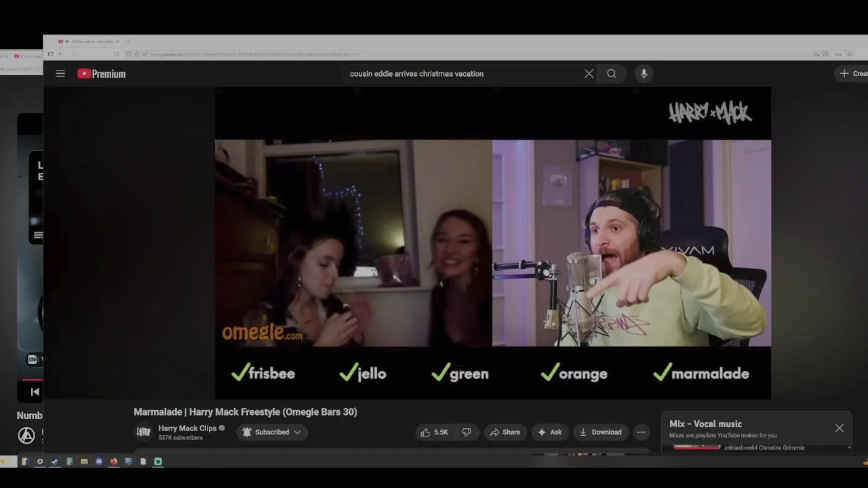Open the YouTube hamburger guide menu
This screenshot has width=868, height=488.
60,73
